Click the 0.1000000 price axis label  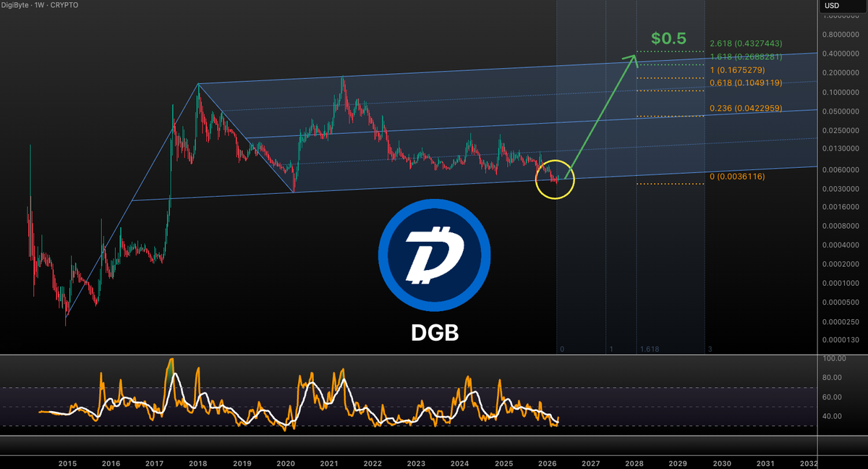click(x=840, y=93)
